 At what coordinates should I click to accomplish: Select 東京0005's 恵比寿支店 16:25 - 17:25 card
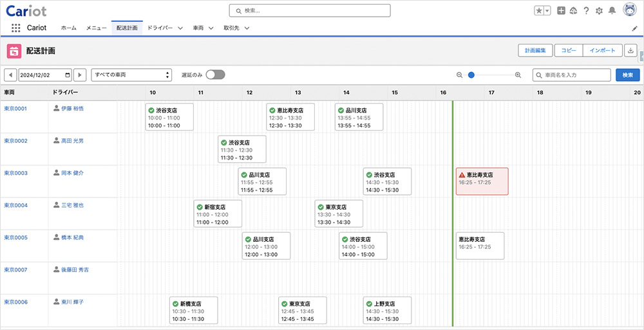click(480, 246)
